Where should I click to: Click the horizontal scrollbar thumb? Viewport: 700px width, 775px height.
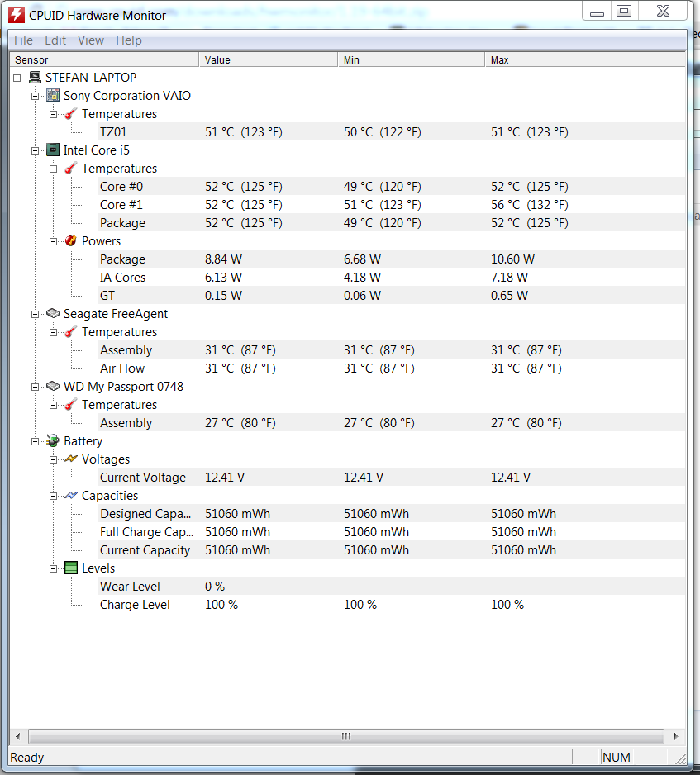346,736
